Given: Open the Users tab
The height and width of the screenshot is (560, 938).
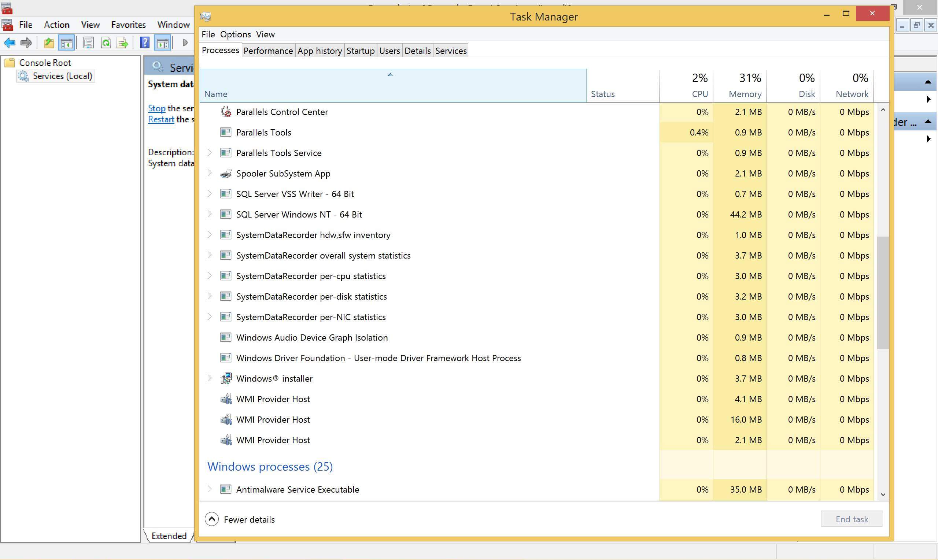Looking at the screenshot, I should click(x=389, y=51).
